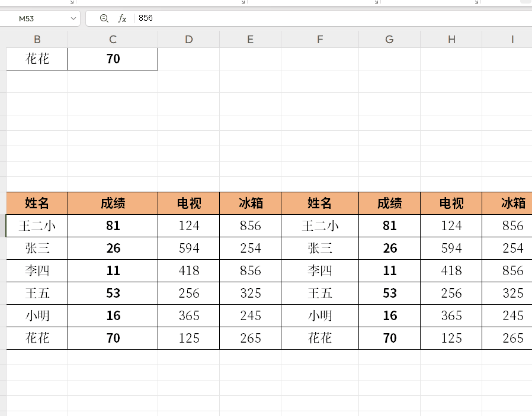Image resolution: width=532 pixels, height=416 pixels.
Task: Click 254 in column E
Action: 251,249
